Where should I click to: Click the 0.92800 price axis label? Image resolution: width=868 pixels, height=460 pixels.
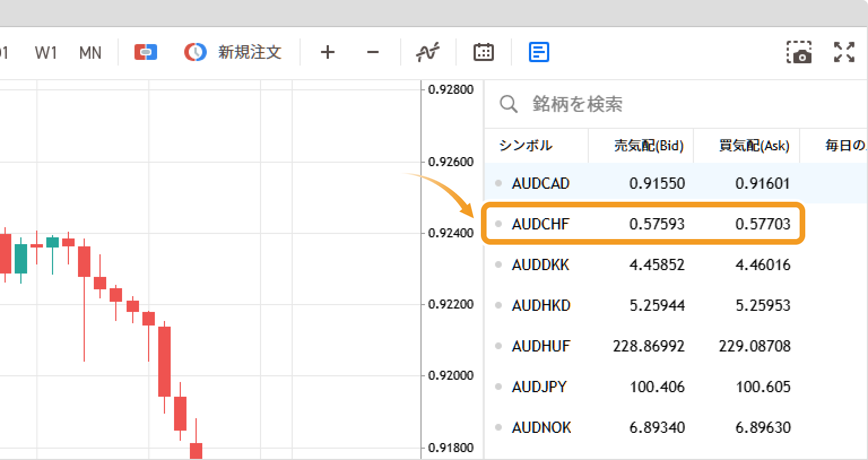(x=451, y=89)
